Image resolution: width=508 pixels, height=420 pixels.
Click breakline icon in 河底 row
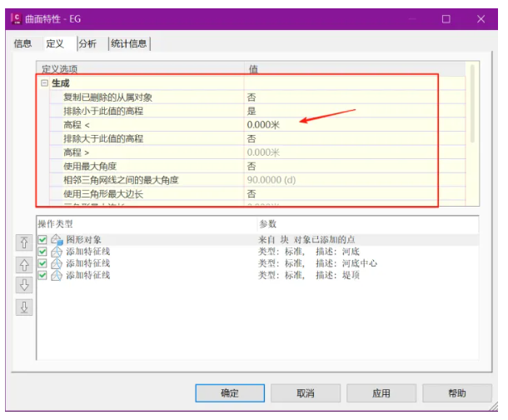tap(57, 252)
